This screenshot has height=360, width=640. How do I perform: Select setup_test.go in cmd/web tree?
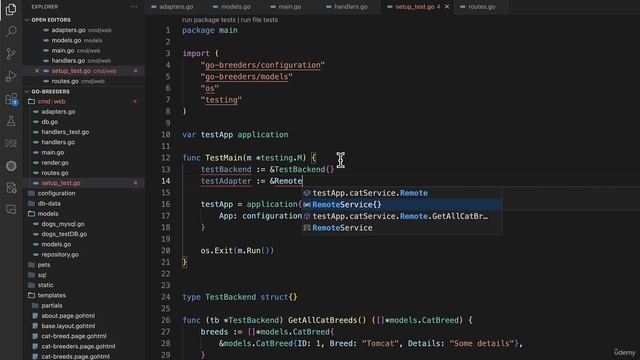(x=61, y=183)
